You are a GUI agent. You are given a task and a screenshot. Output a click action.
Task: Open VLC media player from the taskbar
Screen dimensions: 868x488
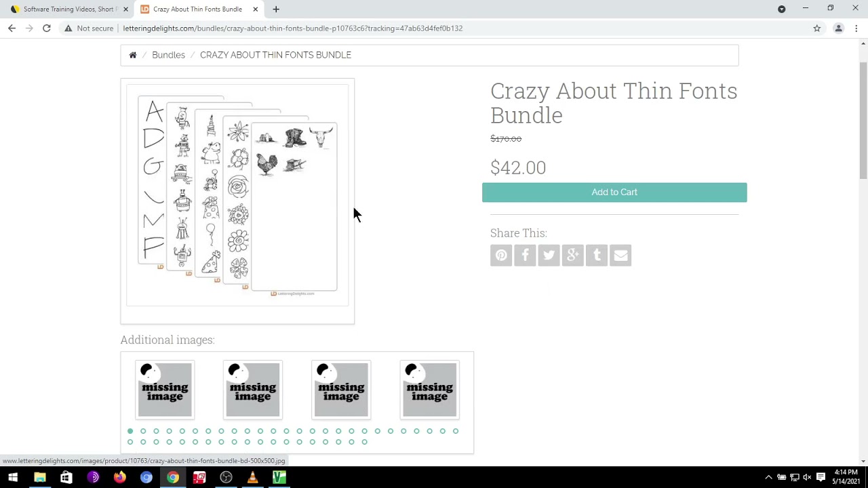pyautogui.click(x=252, y=478)
